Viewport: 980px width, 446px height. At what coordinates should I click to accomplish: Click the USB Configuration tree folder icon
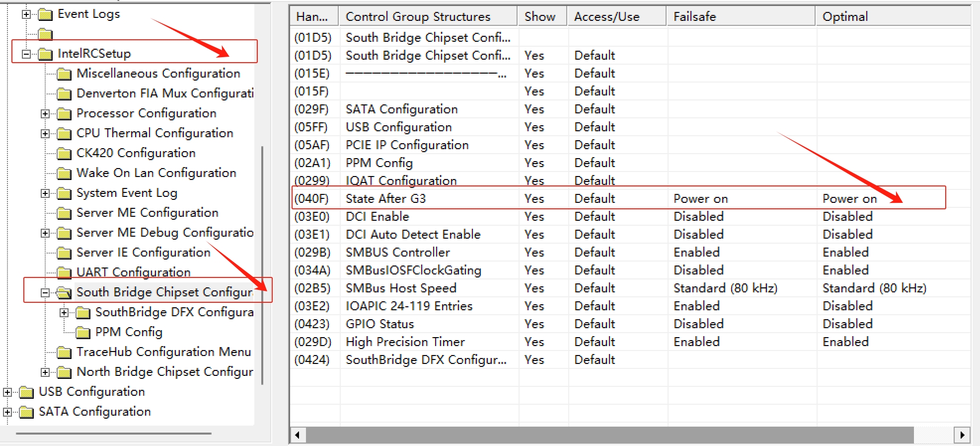click(x=26, y=392)
